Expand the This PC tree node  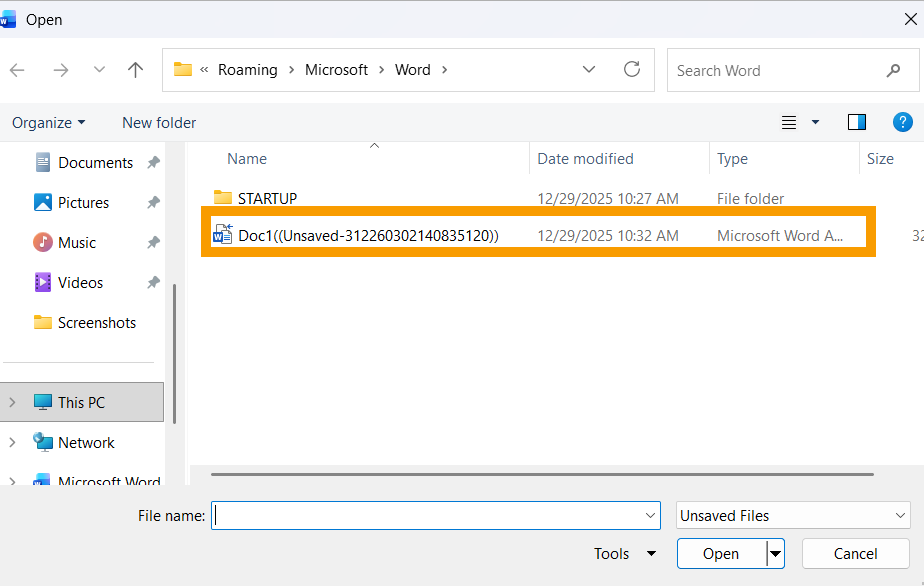[12, 402]
